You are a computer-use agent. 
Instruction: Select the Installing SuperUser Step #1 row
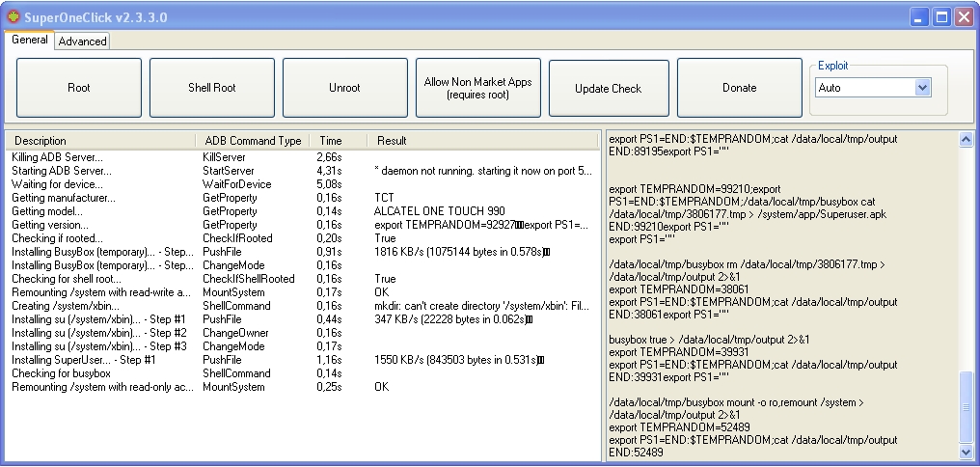[x=76, y=360]
